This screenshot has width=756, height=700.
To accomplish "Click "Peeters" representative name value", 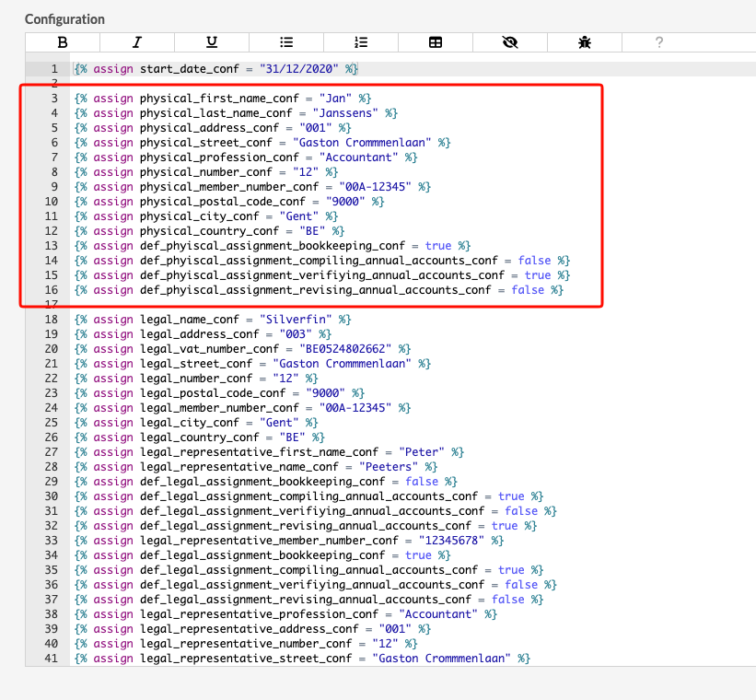I will [x=389, y=466].
